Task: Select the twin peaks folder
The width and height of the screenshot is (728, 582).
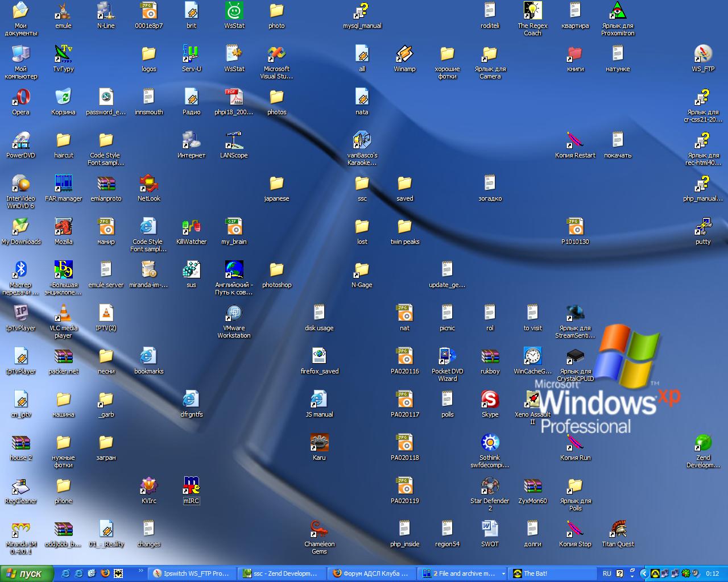Action: 404,227
